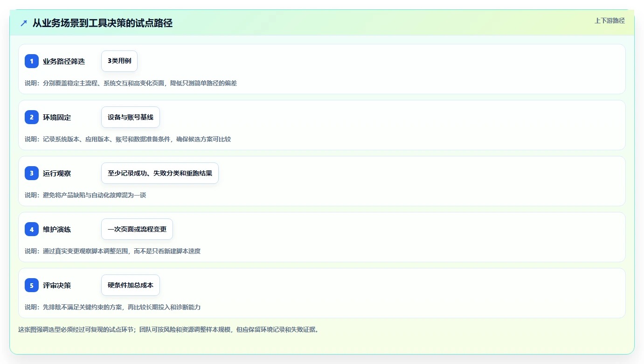Click the title 从业务场景到工具决策的试点路径

click(x=103, y=23)
